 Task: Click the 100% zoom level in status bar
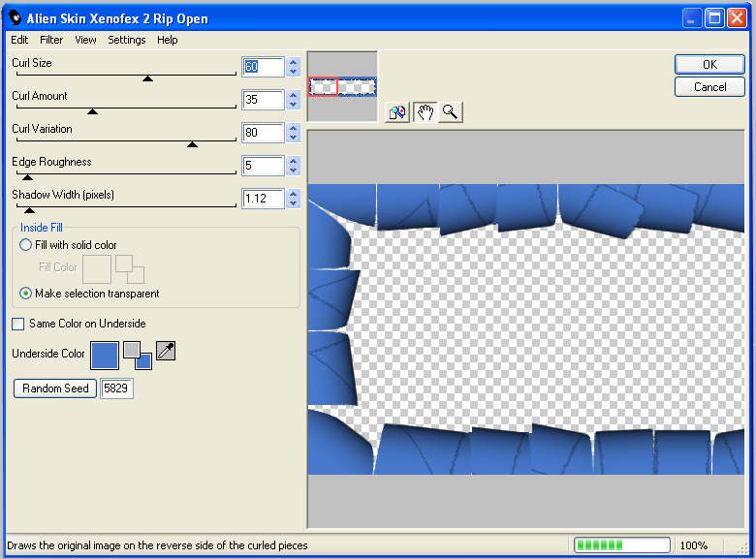(x=693, y=545)
